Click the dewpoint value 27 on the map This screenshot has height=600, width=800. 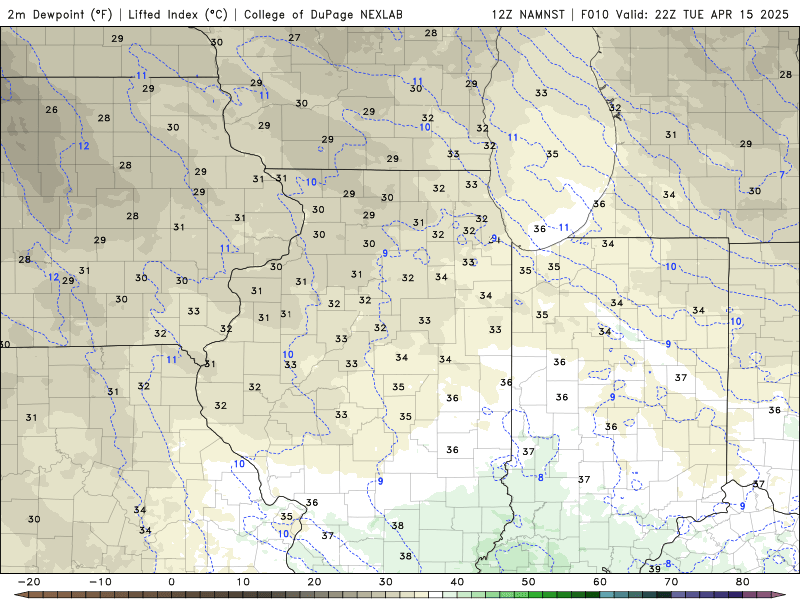pyautogui.click(x=294, y=37)
